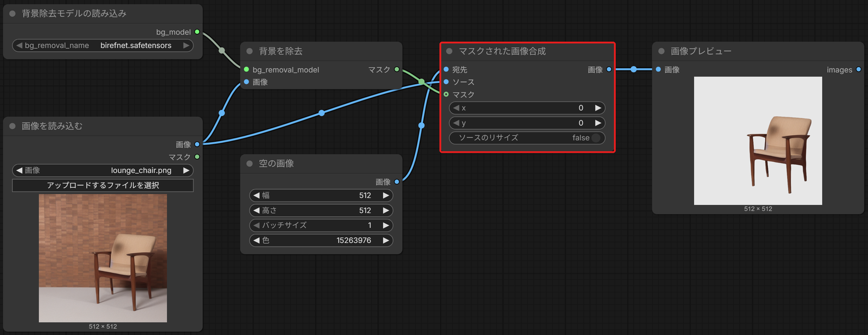Click the 背景除去モデルの読み込み node title
The height and width of the screenshot is (335, 868).
[74, 14]
